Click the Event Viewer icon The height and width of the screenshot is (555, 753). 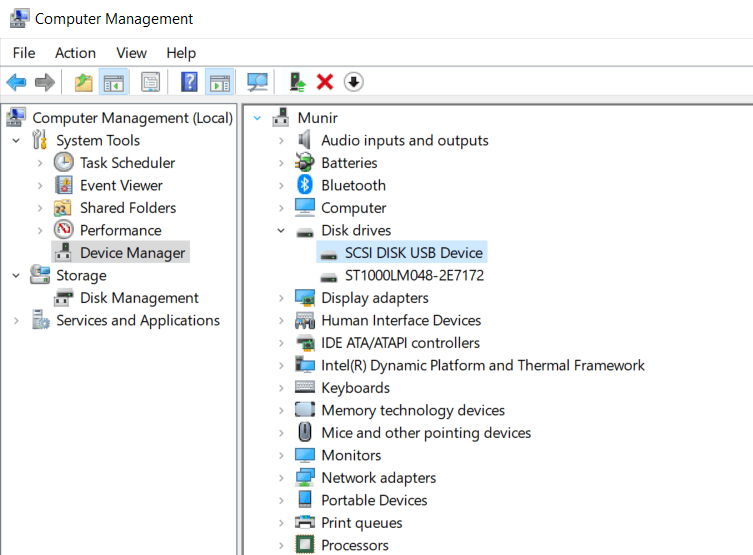click(63, 185)
